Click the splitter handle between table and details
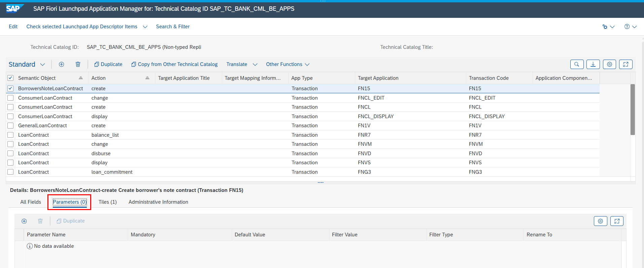Image resolution: width=644 pixels, height=268 pixels. 321,182
